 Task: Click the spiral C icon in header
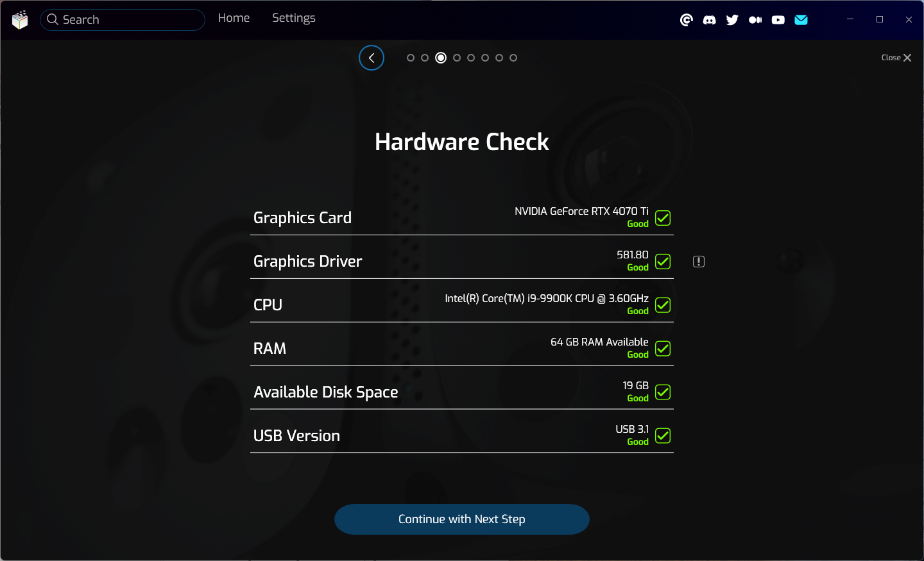[x=686, y=20]
